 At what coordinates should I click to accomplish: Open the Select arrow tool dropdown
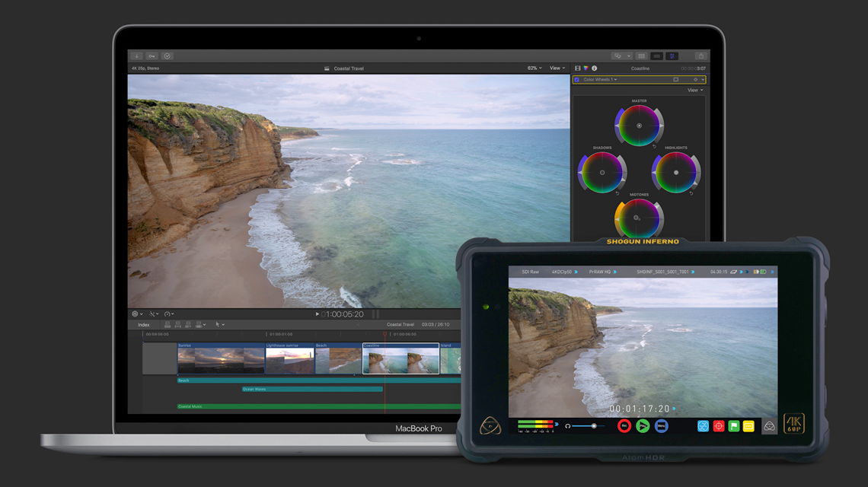pos(220,325)
